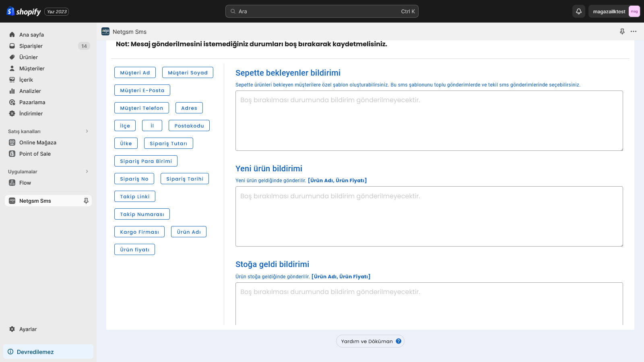Click the Devredilemez notice
This screenshot has height=362, width=644.
point(48,352)
